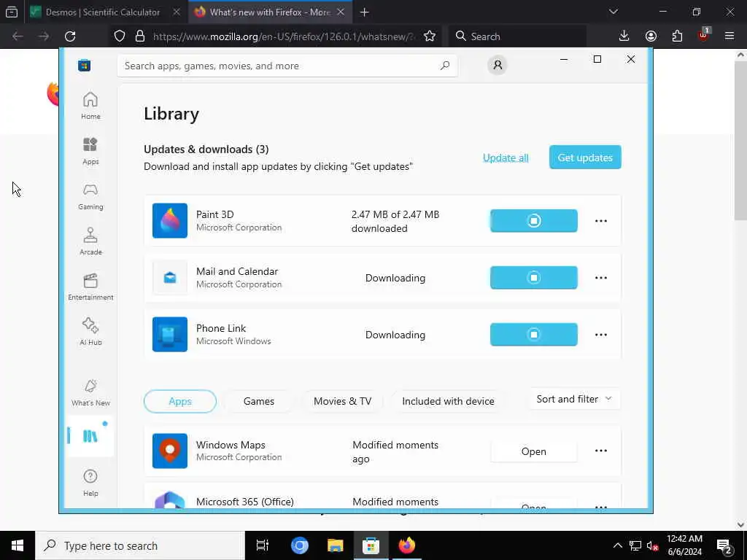Click the taskbar clock showing 12:42 AM
The width and height of the screenshot is (747, 560).
684,539
